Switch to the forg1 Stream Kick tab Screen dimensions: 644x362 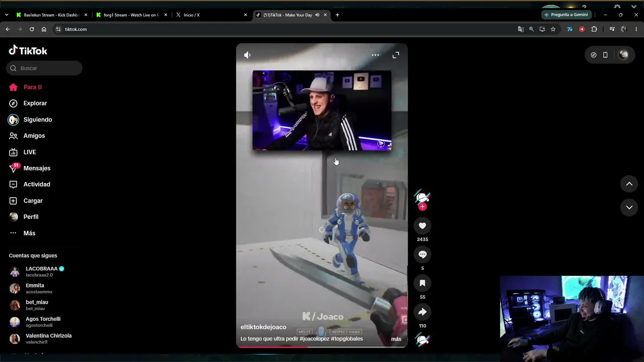pos(132,15)
